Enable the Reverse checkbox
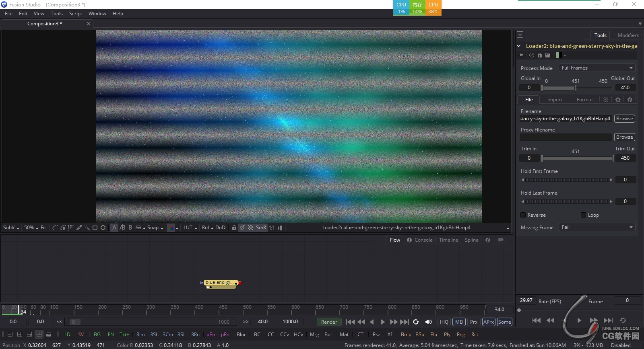This screenshot has height=349, width=644. (x=523, y=215)
